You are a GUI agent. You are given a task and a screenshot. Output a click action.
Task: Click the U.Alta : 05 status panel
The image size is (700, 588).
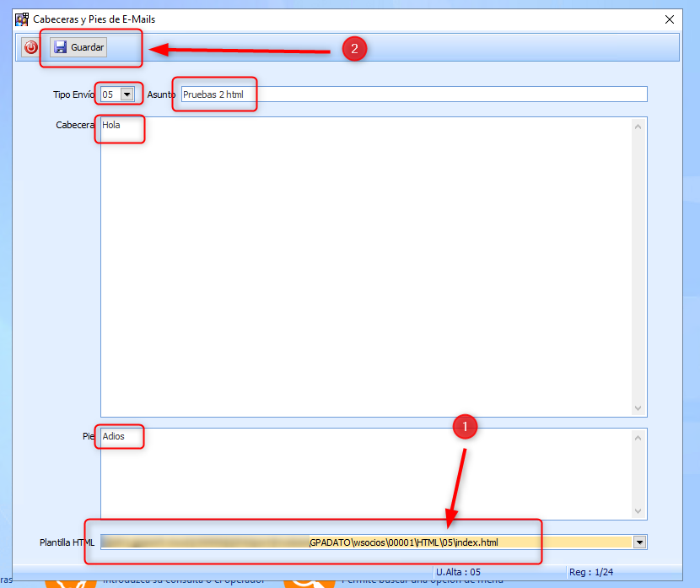point(458,573)
